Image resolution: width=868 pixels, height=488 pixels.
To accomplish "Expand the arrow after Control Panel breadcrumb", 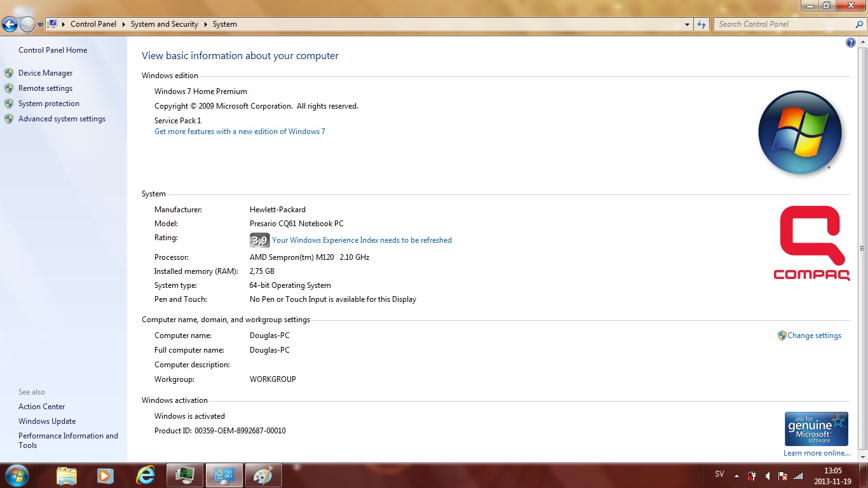I will pos(124,24).
